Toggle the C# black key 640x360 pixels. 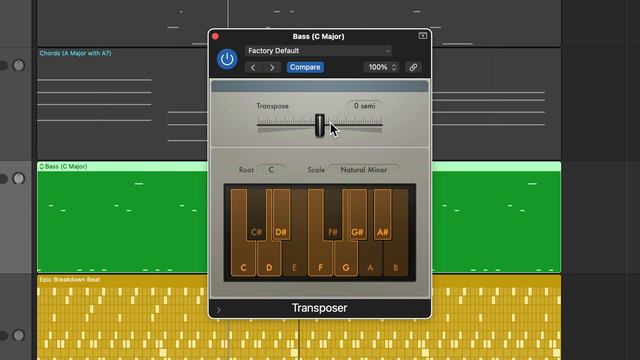[256, 214]
